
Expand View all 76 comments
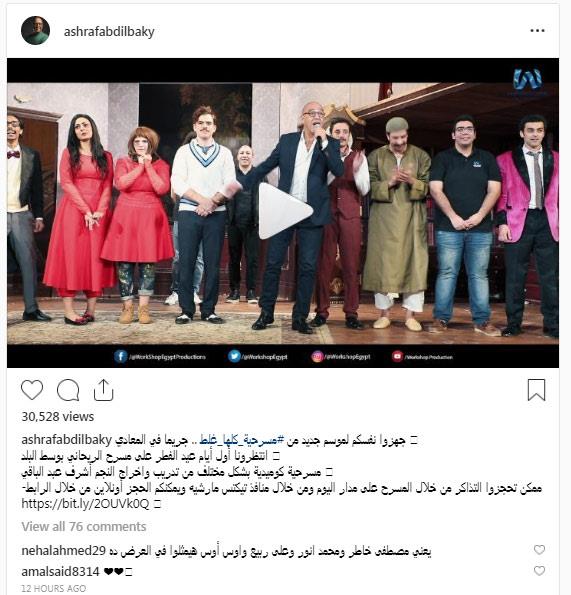click(x=84, y=527)
